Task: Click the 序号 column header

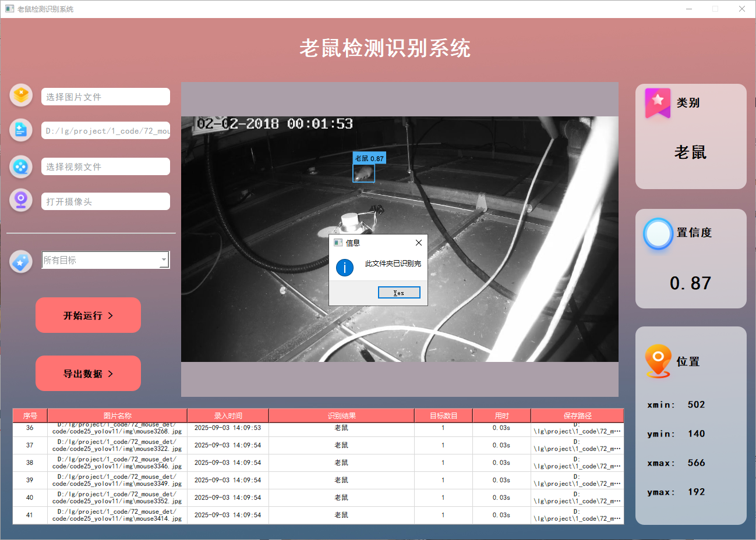Action: pyautogui.click(x=30, y=415)
